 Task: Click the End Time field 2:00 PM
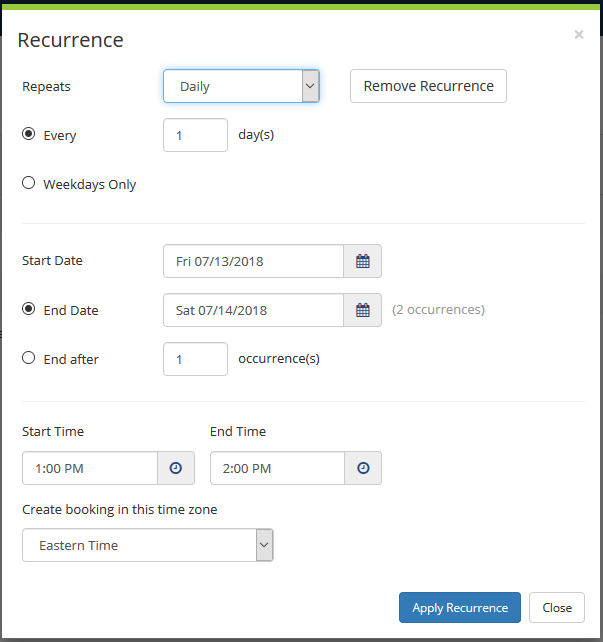(278, 468)
